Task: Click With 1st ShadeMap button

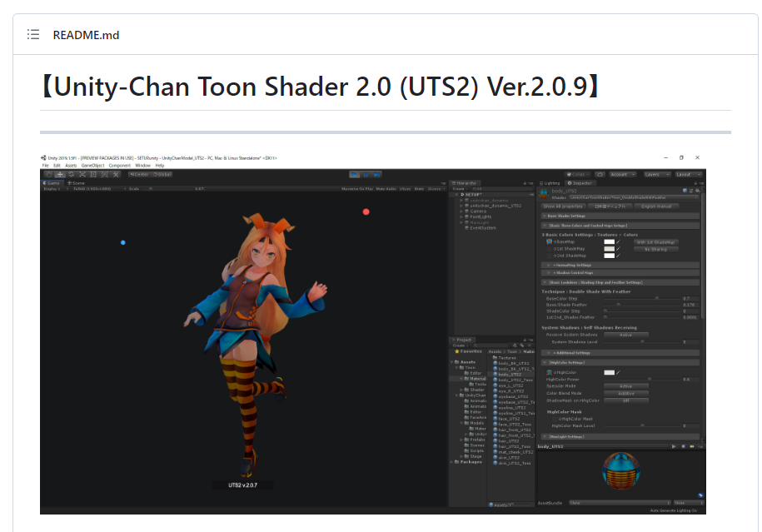Action: 655,242
